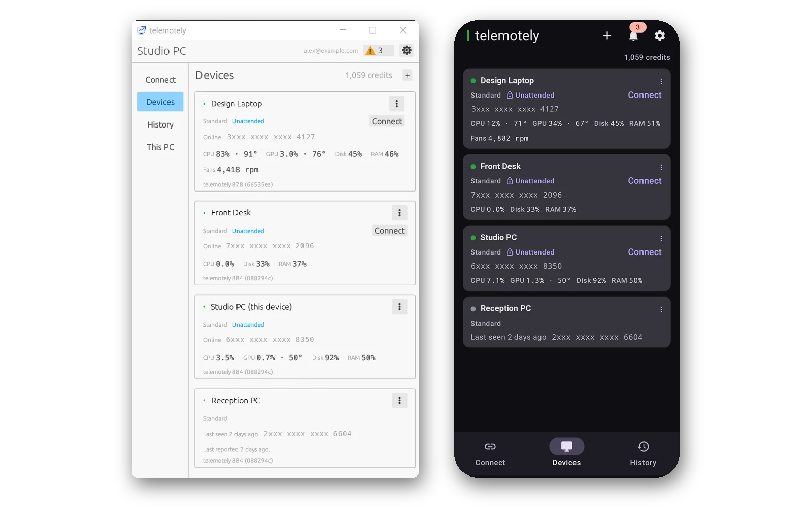Click alex@example.com account label
This screenshot has width=812, height=508.
click(x=331, y=51)
